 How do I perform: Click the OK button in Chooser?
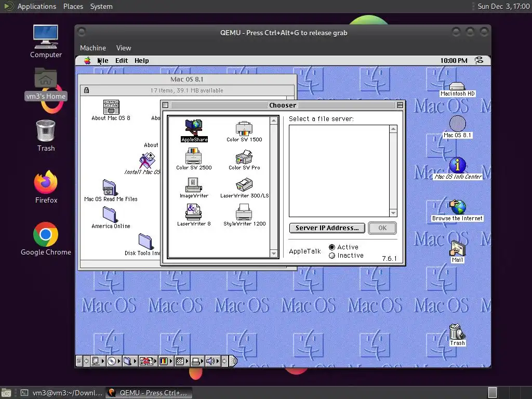click(382, 228)
